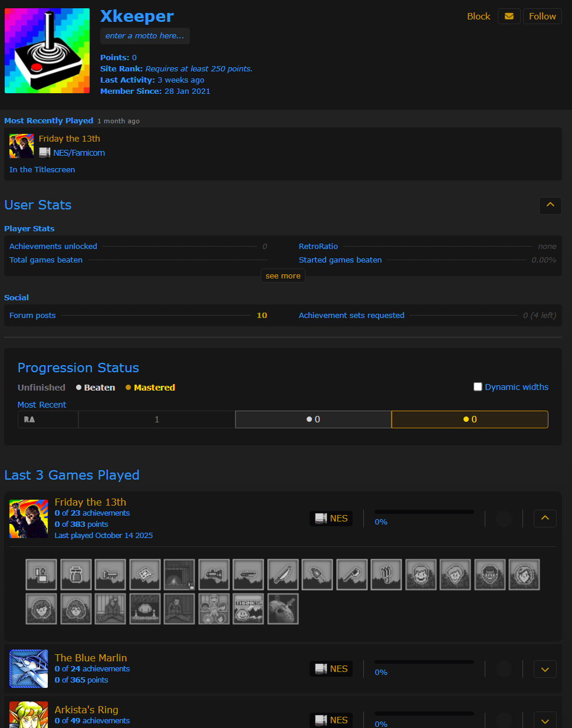Click the RetroRatio stat label
572x728 pixels.
pos(318,247)
